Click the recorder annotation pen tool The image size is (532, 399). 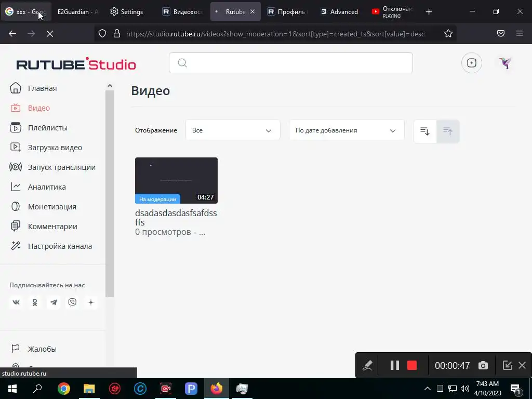pyautogui.click(x=367, y=365)
